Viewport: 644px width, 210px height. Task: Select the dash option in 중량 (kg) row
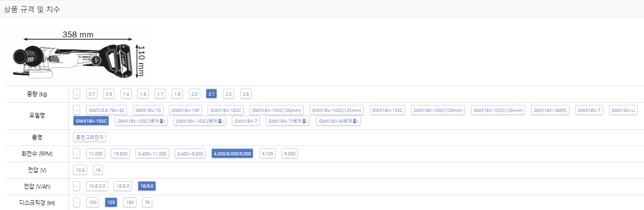point(77,94)
